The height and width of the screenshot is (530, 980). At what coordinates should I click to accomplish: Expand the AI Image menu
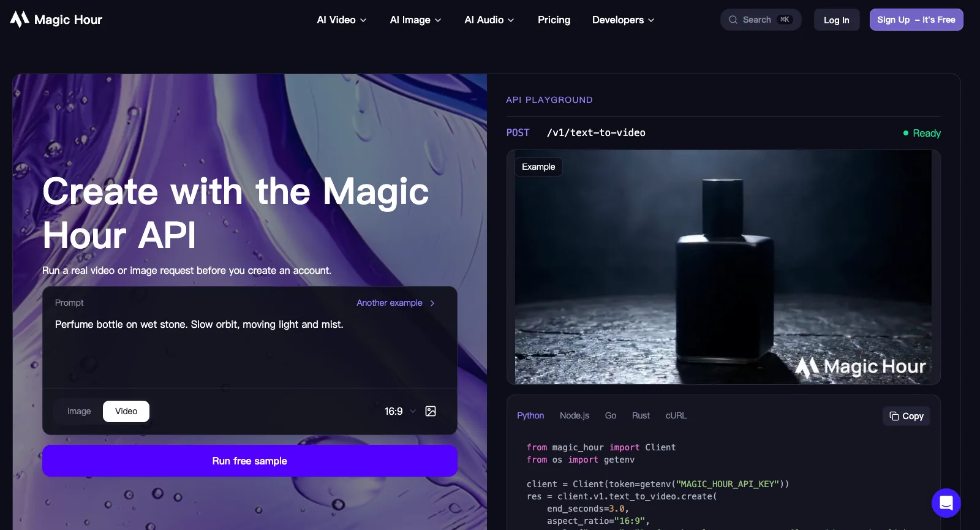point(416,20)
